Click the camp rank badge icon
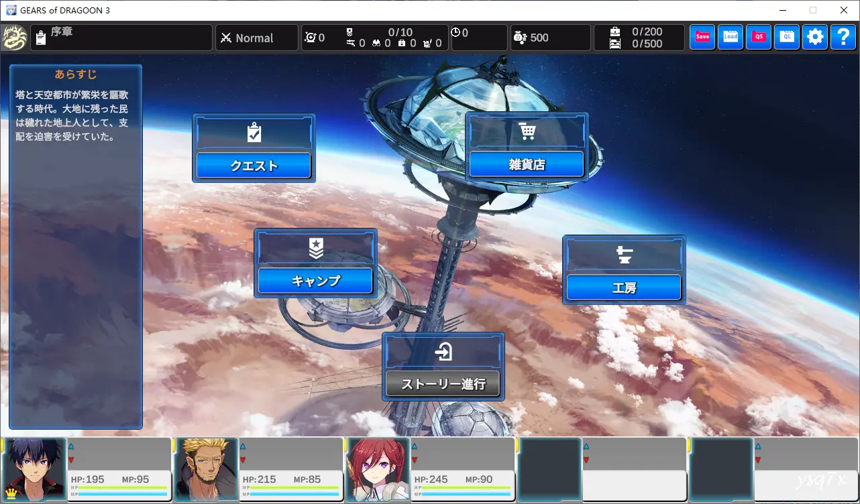This screenshot has width=860, height=504. 316,248
